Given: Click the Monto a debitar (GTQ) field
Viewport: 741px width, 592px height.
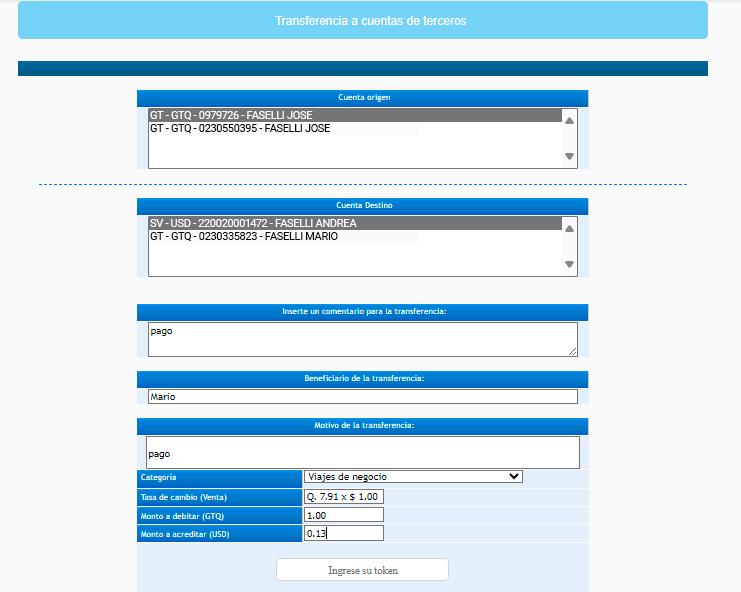Looking at the screenshot, I should coord(344,515).
